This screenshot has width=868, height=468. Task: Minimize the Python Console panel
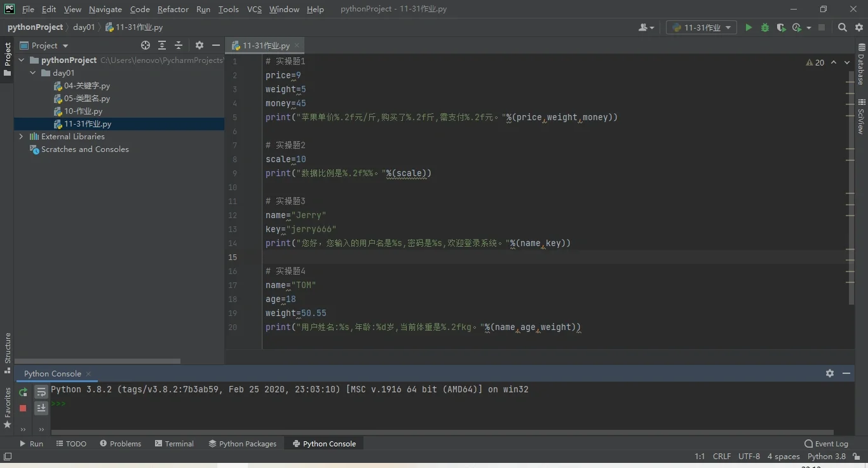846,373
